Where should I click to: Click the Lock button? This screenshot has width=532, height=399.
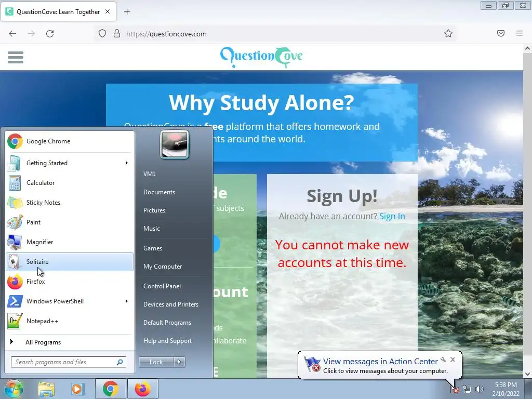point(156,362)
